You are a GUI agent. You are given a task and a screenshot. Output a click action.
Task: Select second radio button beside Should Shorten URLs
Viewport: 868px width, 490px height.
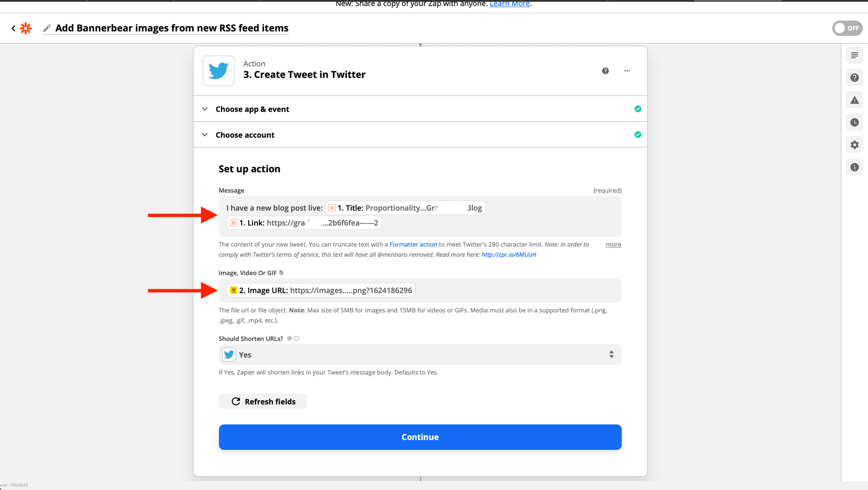tap(296, 338)
